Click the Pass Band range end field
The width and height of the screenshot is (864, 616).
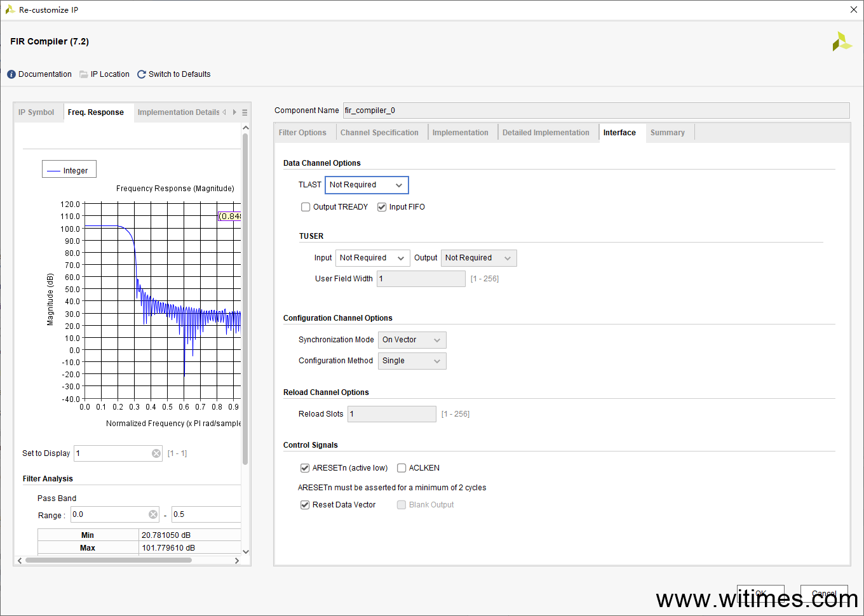(x=206, y=514)
